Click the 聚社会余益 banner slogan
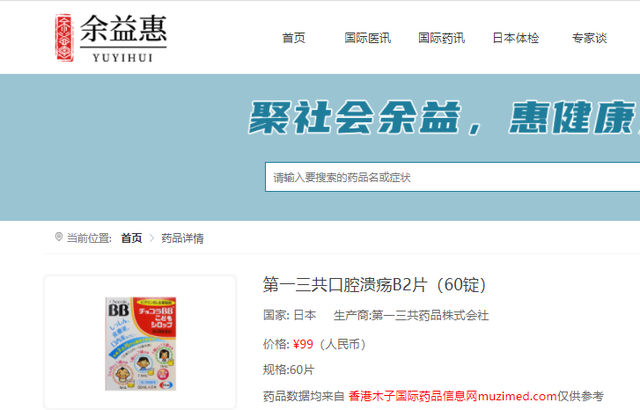Screen dimensions: 640x410 355,118
